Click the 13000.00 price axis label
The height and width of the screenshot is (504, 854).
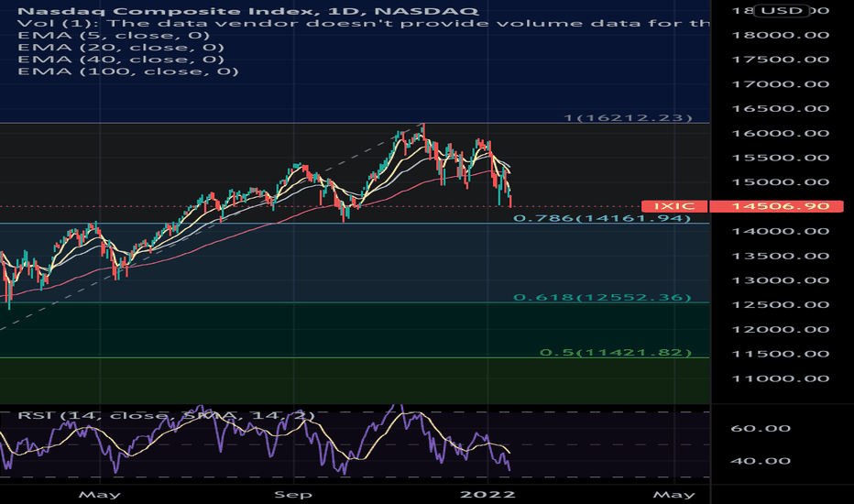(x=780, y=280)
